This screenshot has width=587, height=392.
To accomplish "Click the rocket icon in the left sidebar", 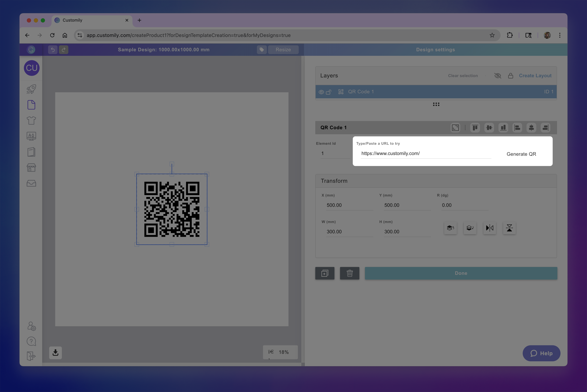I will pos(31,89).
